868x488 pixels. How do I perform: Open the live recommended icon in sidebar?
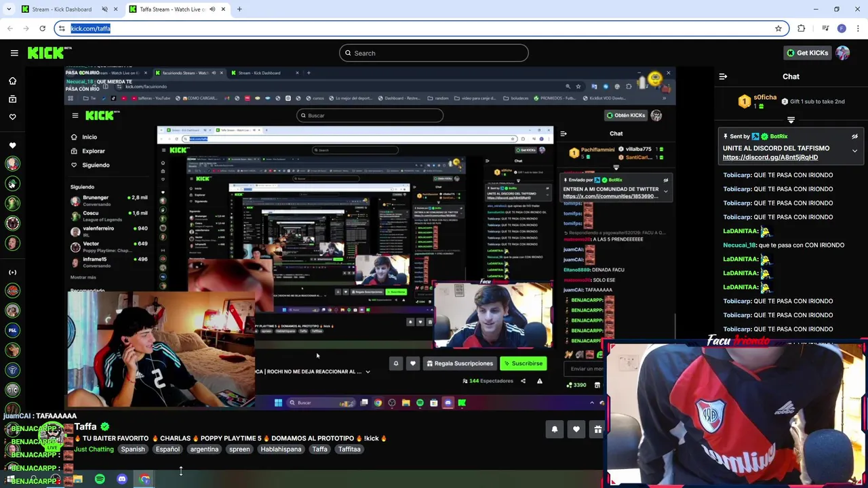pos(12,272)
